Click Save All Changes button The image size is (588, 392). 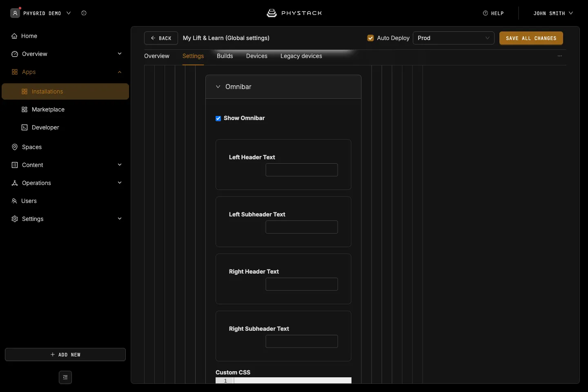coord(531,38)
